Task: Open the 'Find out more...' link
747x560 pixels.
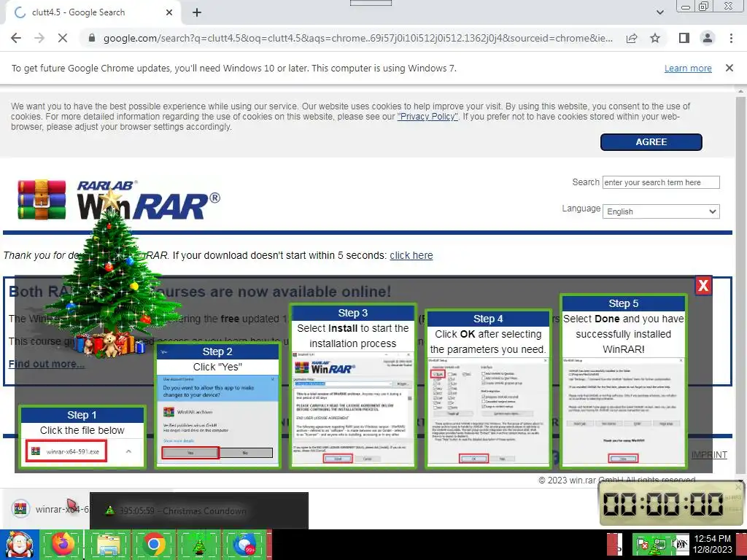Action: point(47,364)
